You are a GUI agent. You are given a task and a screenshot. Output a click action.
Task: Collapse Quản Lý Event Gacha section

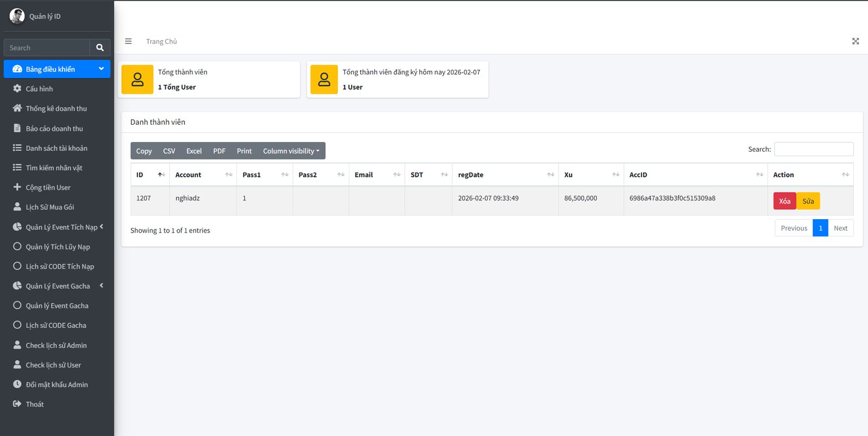click(x=101, y=286)
